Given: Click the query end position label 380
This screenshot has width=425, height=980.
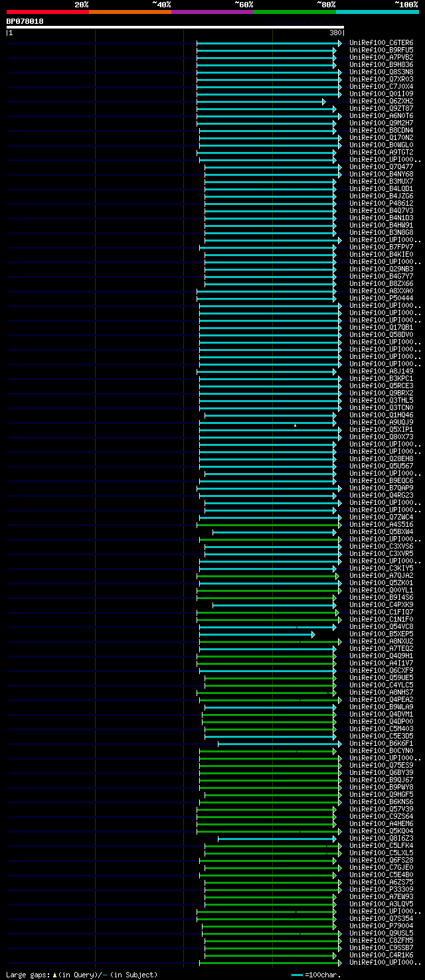Looking at the screenshot, I should (x=335, y=33).
